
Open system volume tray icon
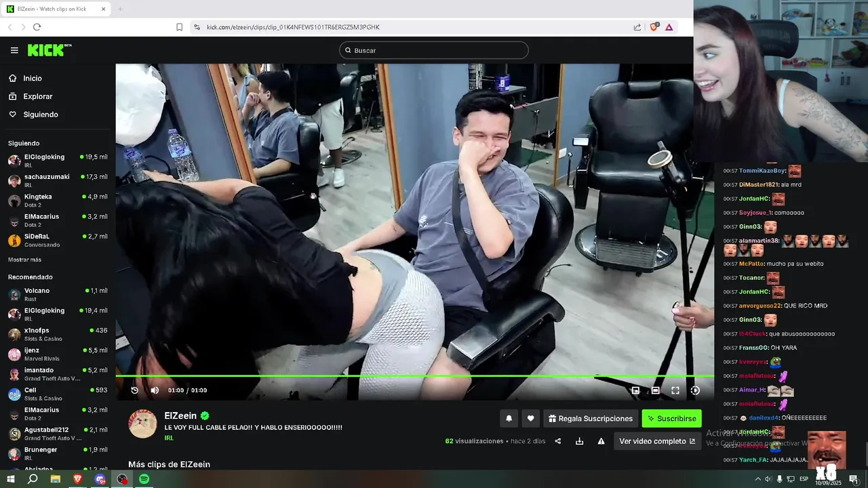768,479
